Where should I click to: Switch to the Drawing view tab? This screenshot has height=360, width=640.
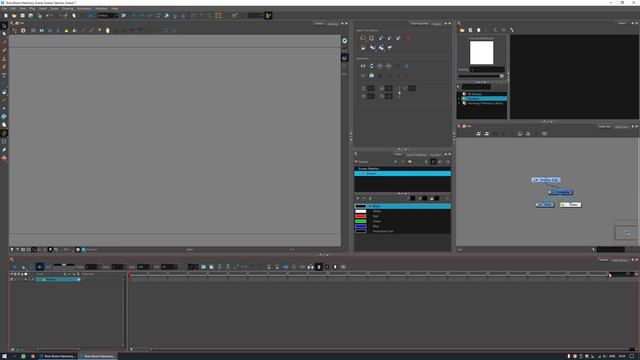(x=332, y=24)
